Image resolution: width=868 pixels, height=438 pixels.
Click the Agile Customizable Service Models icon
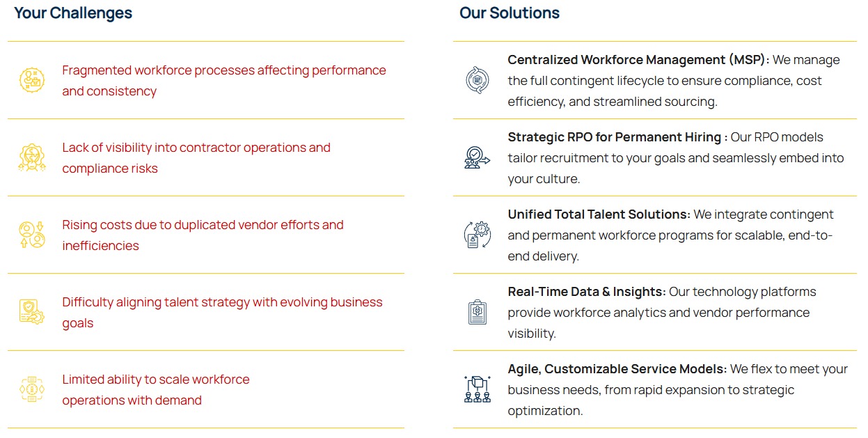(477, 389)
